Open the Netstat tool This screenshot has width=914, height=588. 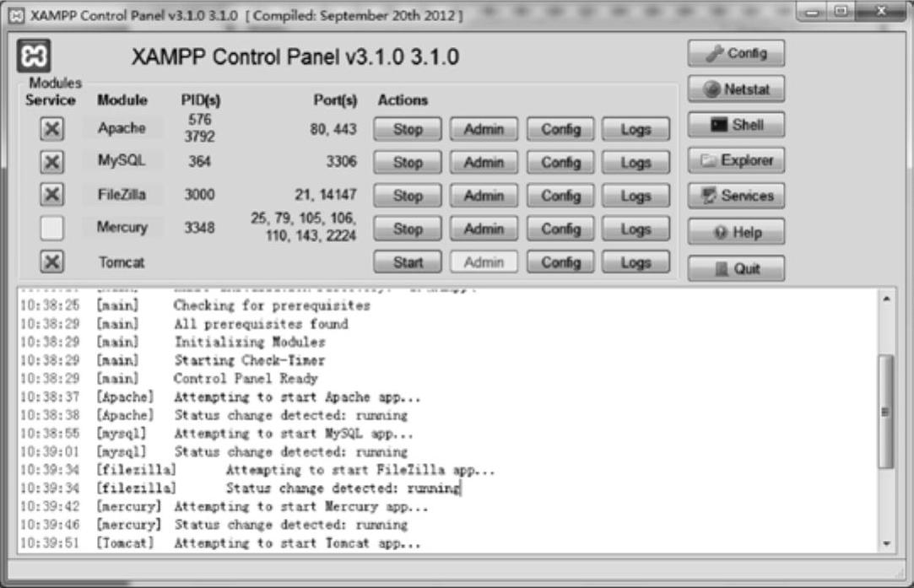click(x=736, y=89)
